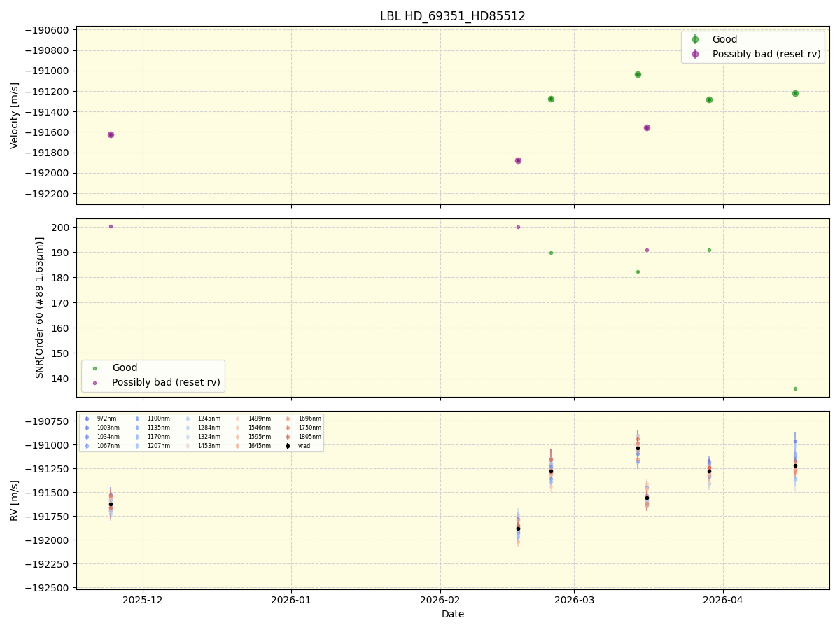
Task: Click the November 2025 purple velocity point
Action: pyautogui.click(x=111, y=134)
